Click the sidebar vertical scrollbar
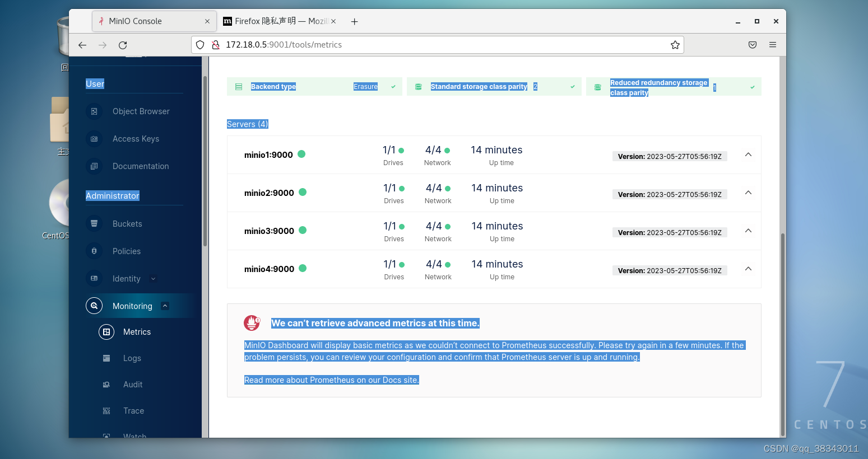This screenshot has height=459, width=868. [205, 162]
